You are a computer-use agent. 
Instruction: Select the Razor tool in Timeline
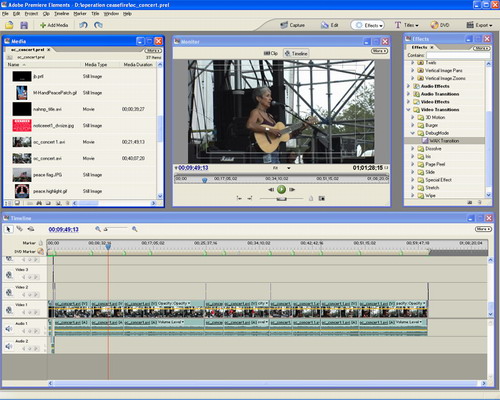pyautogui.click(x=20, y=229)
